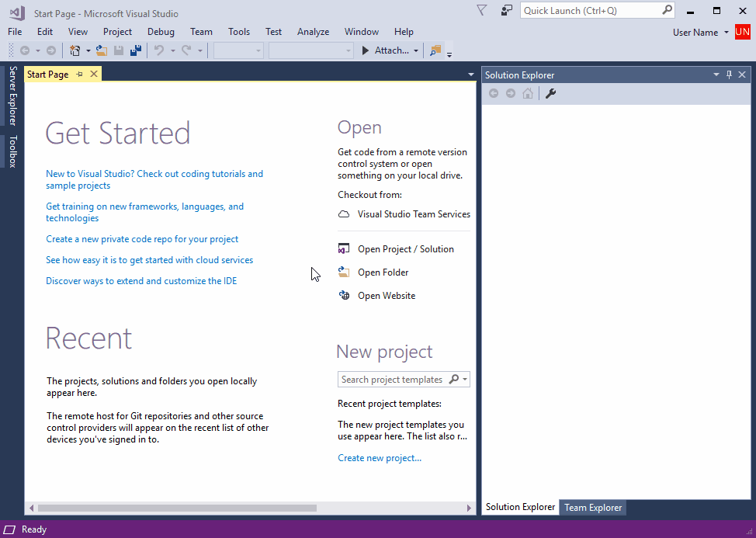Pin the Solution Explorer panel
756x538 pixels.
pos(728,75)
